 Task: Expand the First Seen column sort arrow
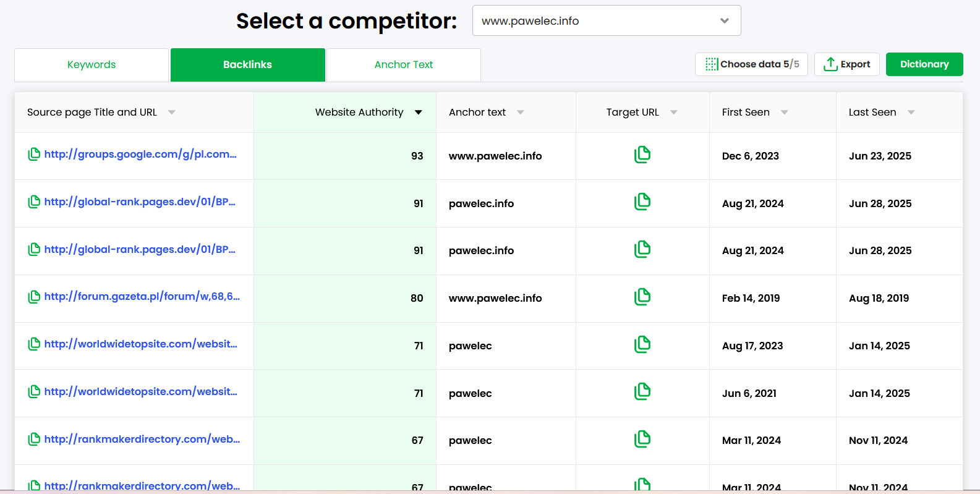(x=785, y=113)
